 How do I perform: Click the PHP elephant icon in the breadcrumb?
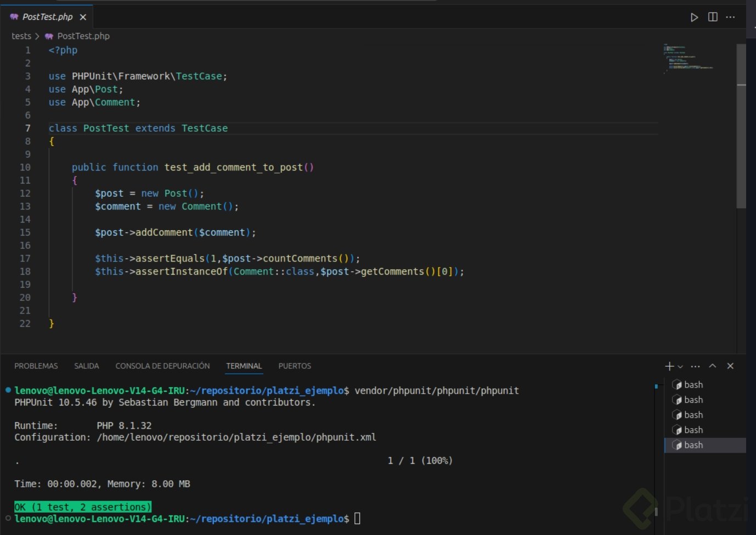coord(49,36)
